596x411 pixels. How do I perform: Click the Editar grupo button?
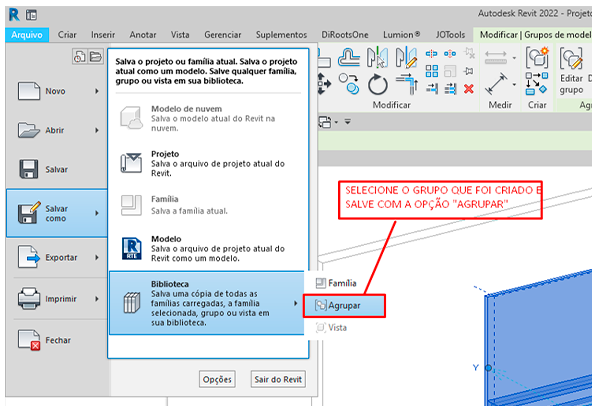[571, 71]
